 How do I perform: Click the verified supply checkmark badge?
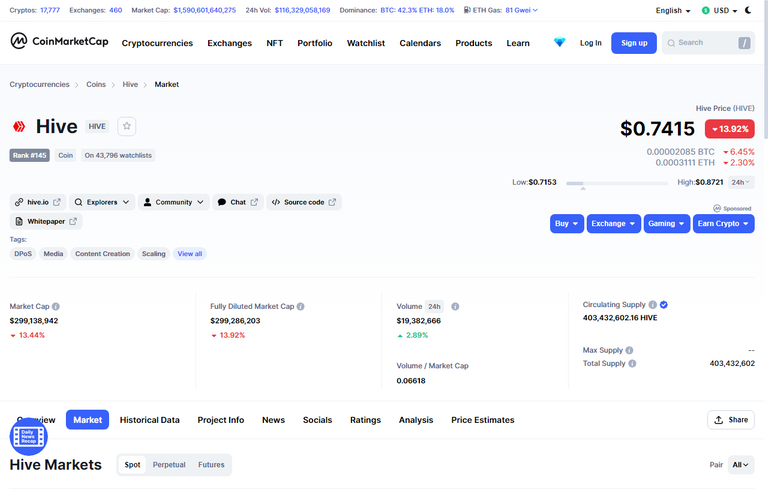pyautogui.click(x=664, y=305)
